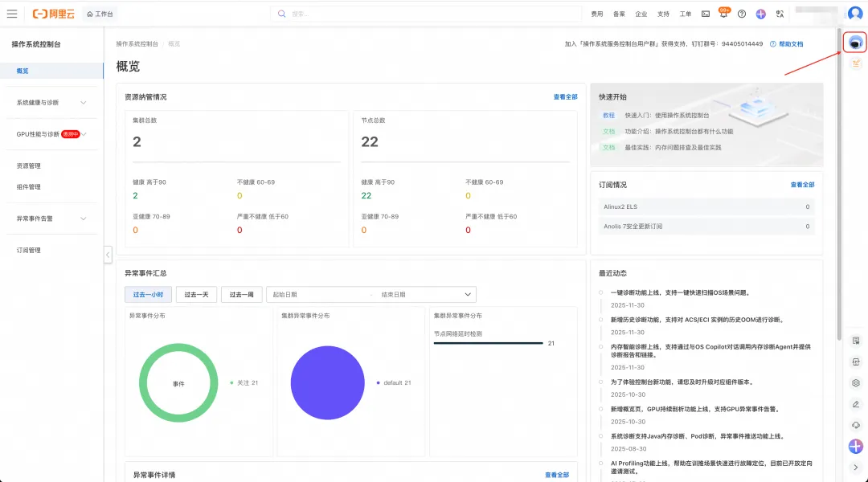Image resolution: width=868 pixels, height=482 pixels.
Task: Open the Copilot assistant robot icon
Action: tap(855, 42)
